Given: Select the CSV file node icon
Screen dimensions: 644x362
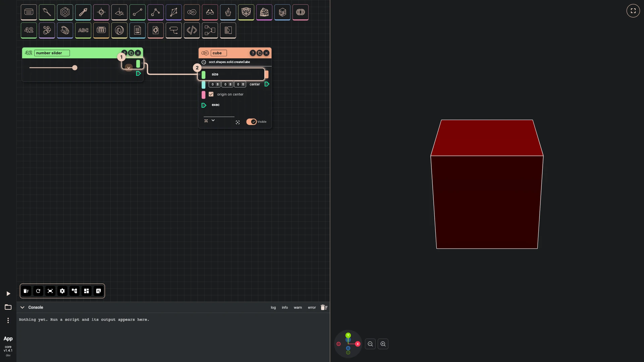Looking at the screenshot, I should (138, 31).
